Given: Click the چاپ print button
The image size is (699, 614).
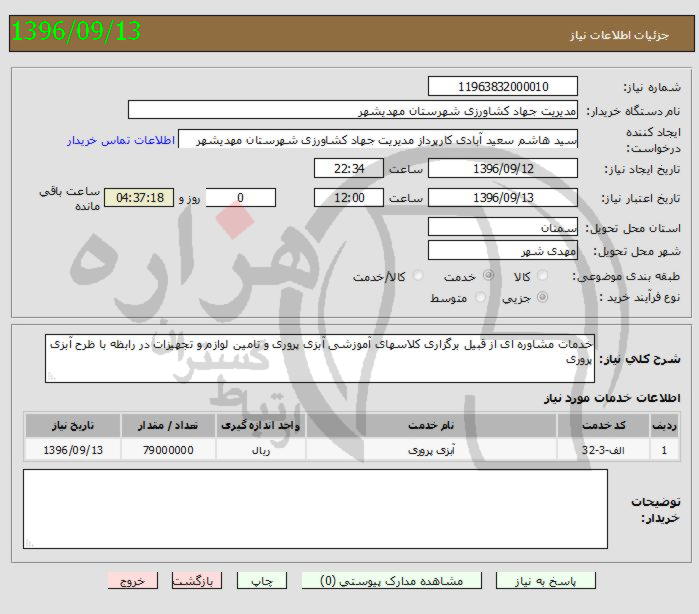Looking at the screenshot, I should 262,581.
